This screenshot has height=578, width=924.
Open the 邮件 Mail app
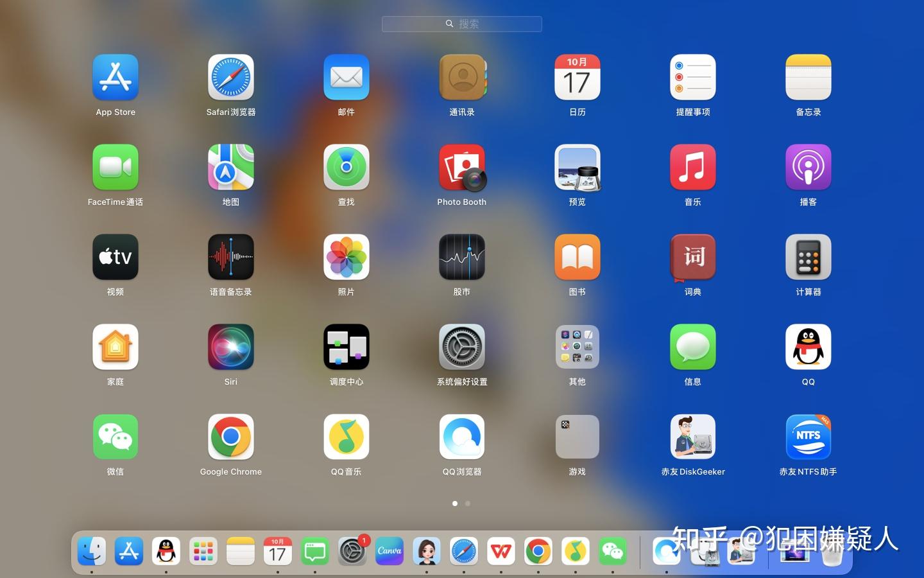(346, 77)
